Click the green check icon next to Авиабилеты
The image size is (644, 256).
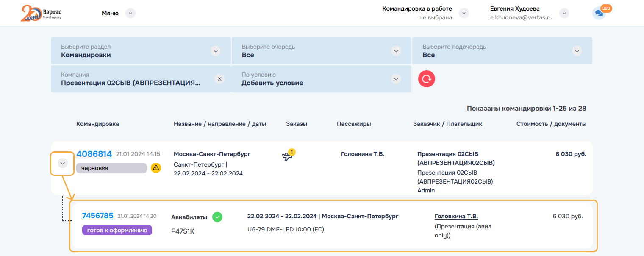coord(217,217)
